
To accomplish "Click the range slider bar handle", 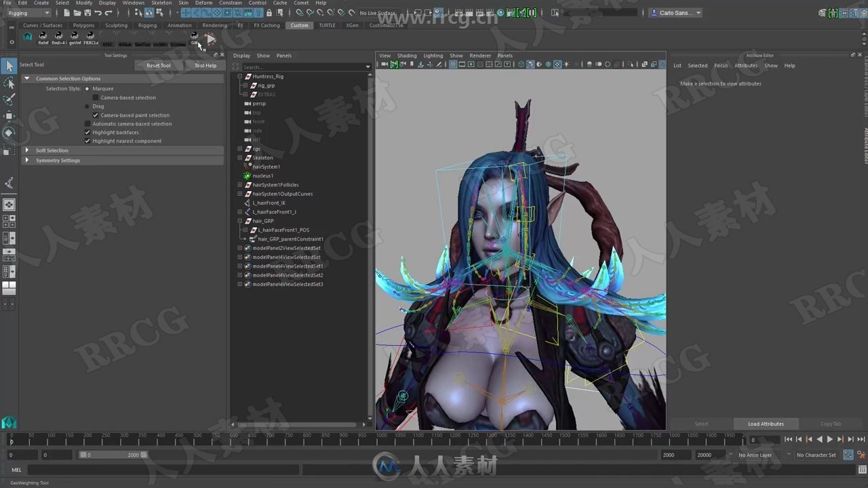I will click(113, 455).
